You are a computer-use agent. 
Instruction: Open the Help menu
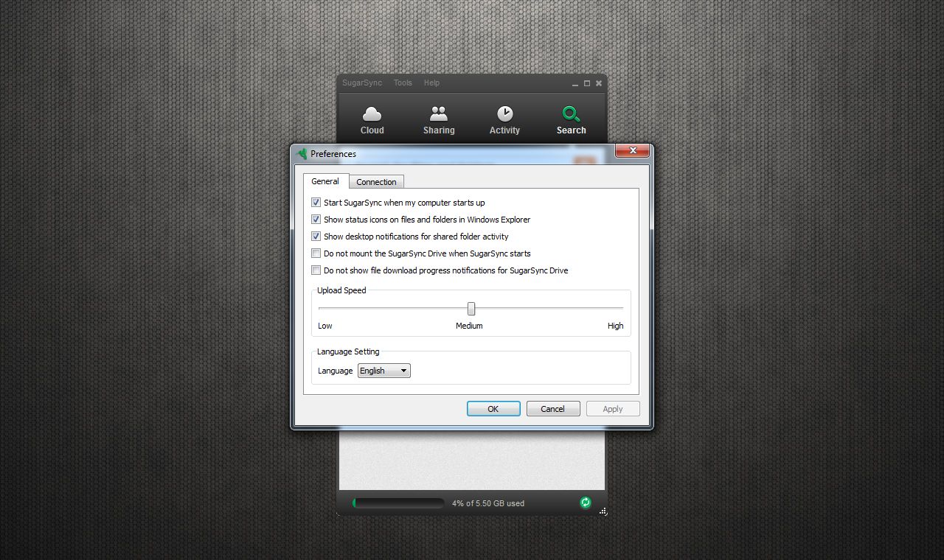tap(431, 83)
